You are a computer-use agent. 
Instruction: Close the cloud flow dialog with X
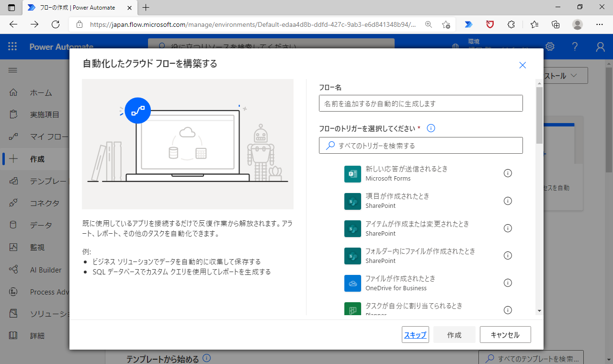point(522,65)
